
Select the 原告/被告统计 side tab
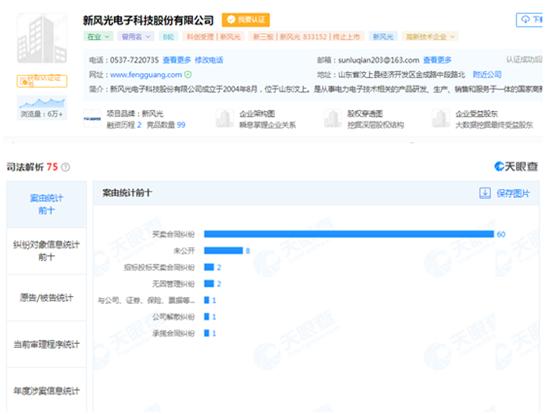(47, 298)
